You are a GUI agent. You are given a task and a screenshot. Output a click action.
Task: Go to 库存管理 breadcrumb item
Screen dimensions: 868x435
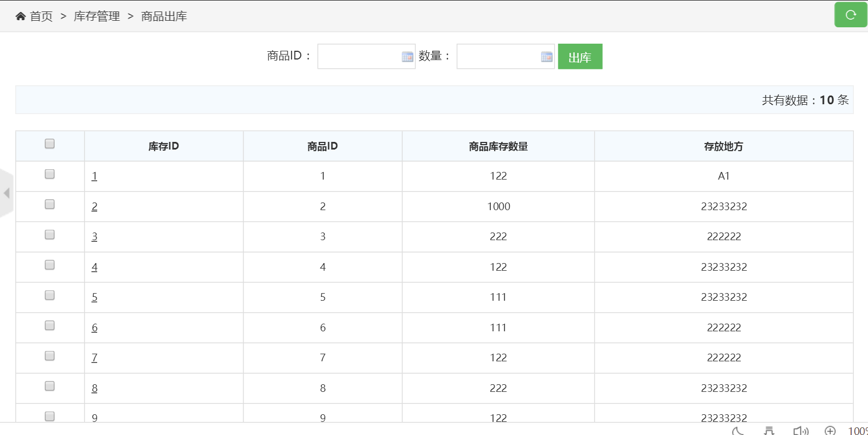[97, 16]
